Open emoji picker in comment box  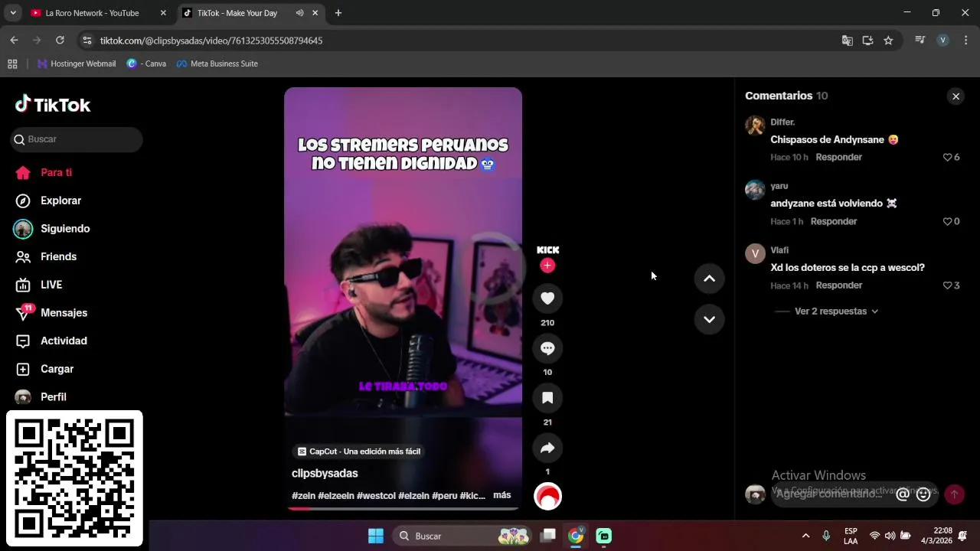(x=923, y=494)
